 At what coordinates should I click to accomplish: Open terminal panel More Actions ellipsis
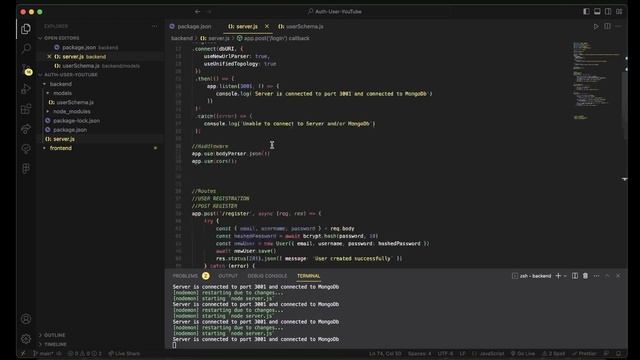click(x=596, y=276)
